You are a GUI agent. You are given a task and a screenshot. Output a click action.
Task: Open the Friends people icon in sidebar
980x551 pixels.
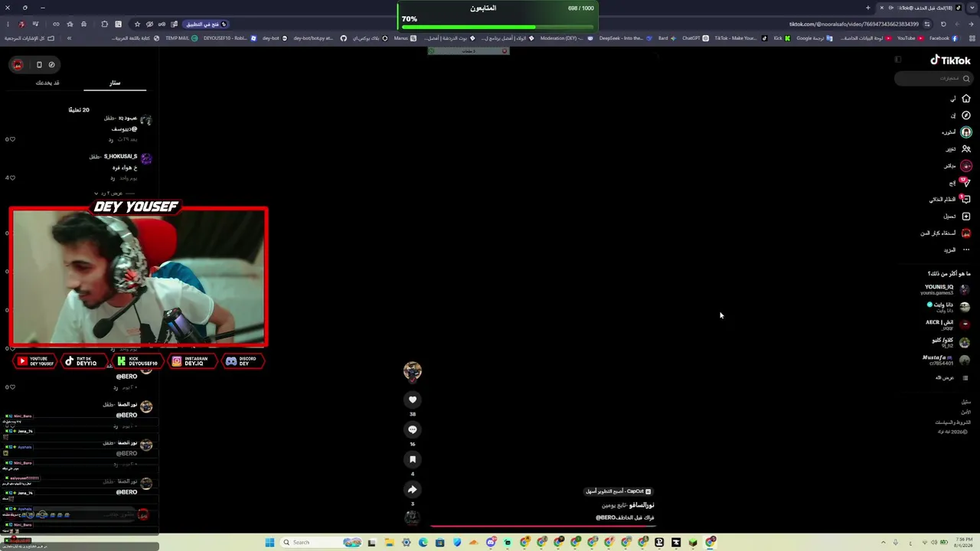(965, 149)
